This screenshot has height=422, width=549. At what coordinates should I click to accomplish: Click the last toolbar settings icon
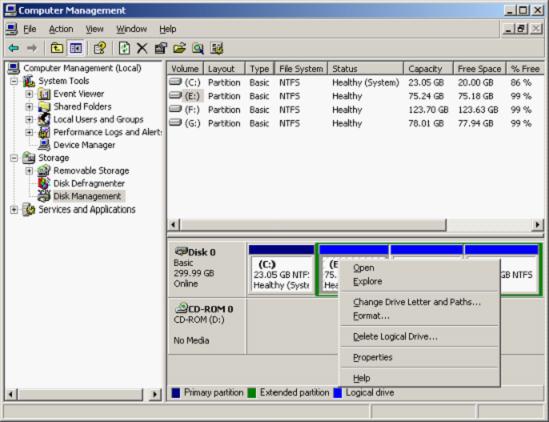217,48
